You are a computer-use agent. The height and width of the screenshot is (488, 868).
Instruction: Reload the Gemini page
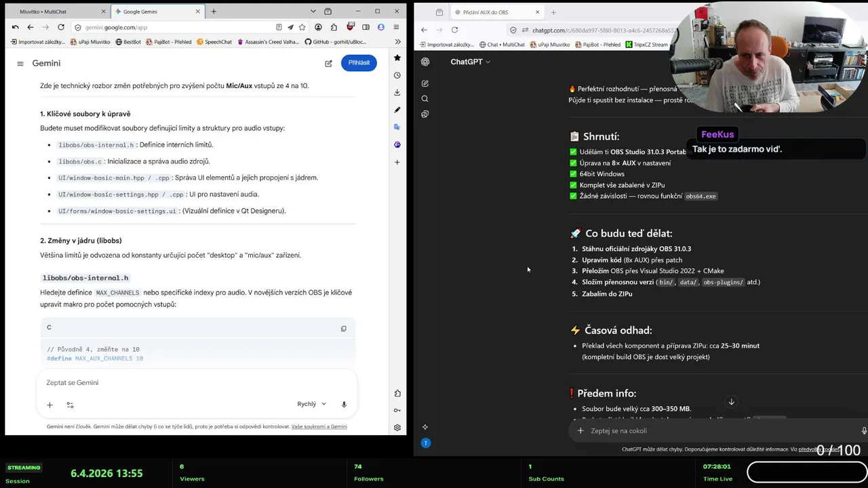pyautogui.click(x=61, y=27)
